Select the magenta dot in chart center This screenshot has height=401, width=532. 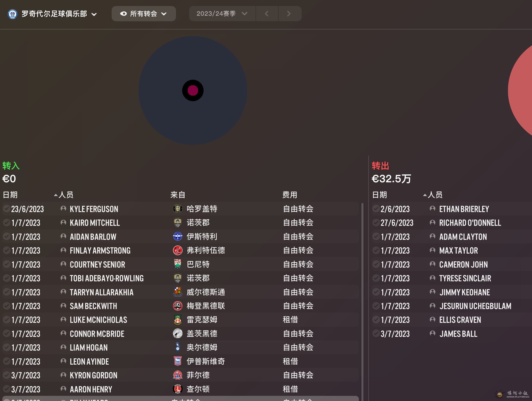[193, 90]
